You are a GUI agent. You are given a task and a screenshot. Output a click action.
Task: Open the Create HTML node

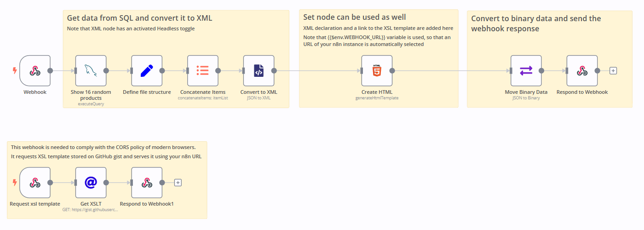click(x=377, y=71)
